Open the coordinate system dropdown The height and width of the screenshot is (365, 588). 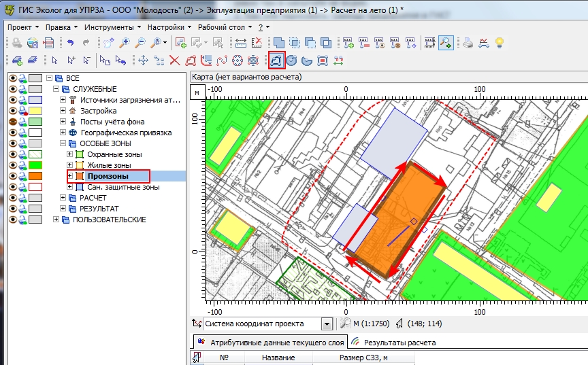pyautogui.click(x=327, y=324)
